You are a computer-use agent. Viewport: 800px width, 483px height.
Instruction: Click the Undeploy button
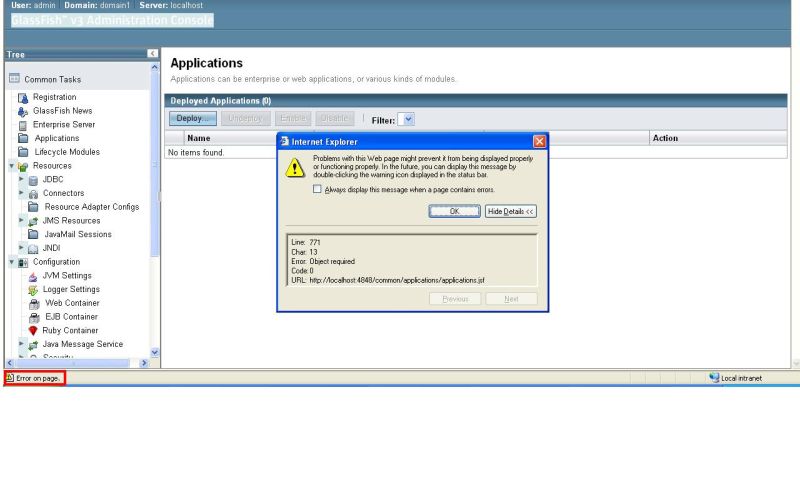tap(246, 118)
